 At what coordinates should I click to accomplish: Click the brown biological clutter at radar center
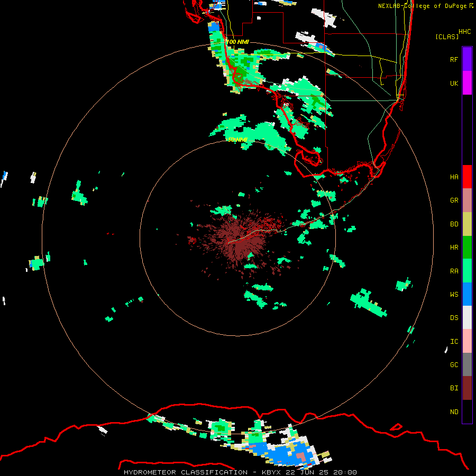coord(240,240)
